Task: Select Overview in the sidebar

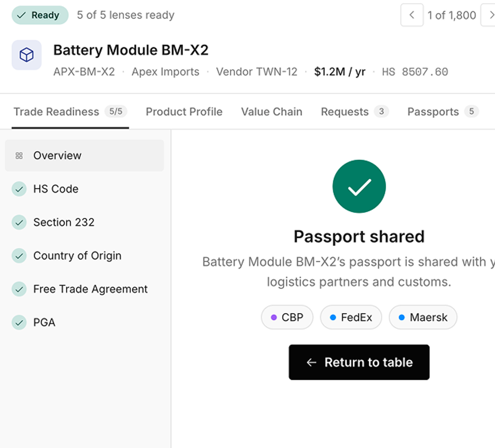Action: click(84, 155)
